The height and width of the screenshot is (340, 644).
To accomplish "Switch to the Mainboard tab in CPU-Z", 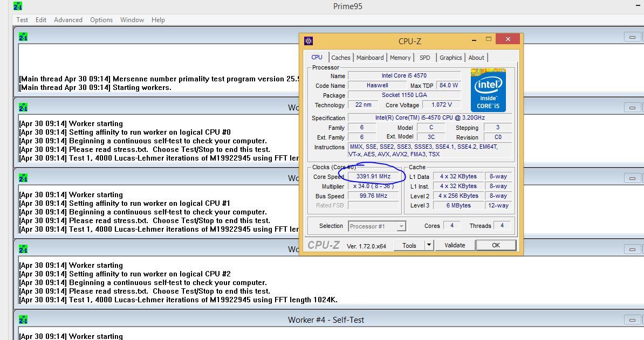I will coord(370,58).
